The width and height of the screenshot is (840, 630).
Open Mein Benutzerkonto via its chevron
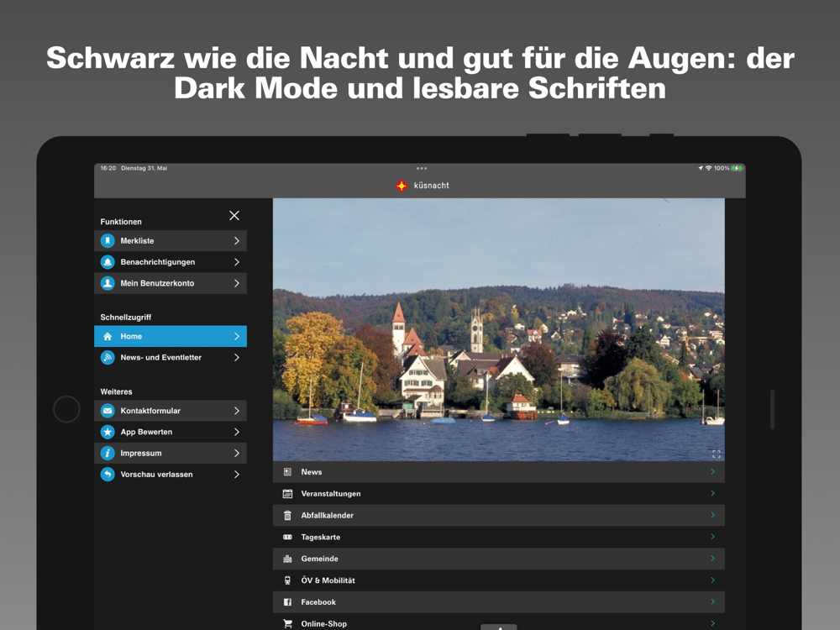[237, 283]
